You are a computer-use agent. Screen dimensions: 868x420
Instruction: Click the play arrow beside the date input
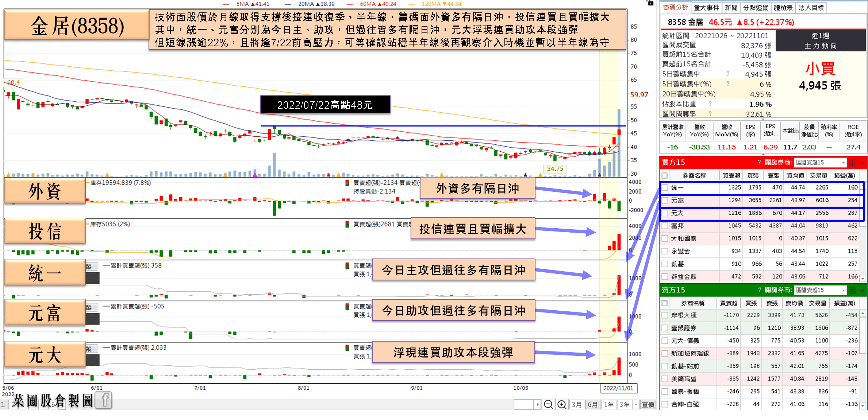[x=537, y=404]
